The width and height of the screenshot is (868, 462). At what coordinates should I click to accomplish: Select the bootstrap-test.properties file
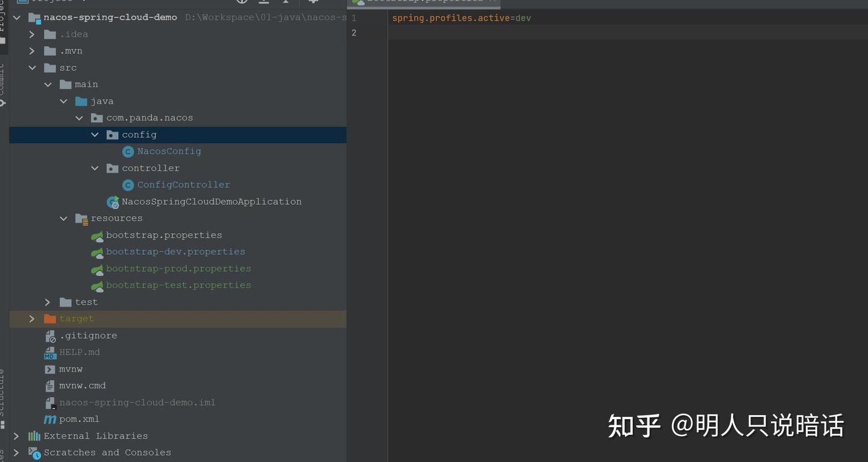click(x=178, y=286)
